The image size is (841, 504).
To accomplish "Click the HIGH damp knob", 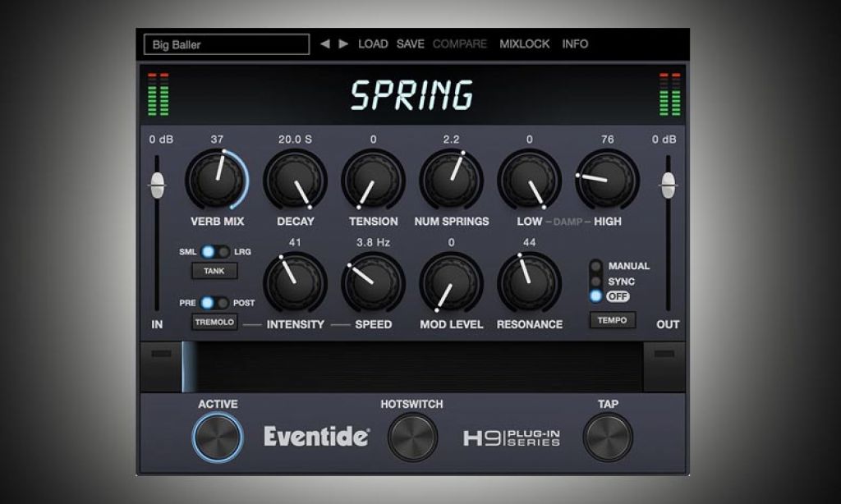I will point(607,180).
